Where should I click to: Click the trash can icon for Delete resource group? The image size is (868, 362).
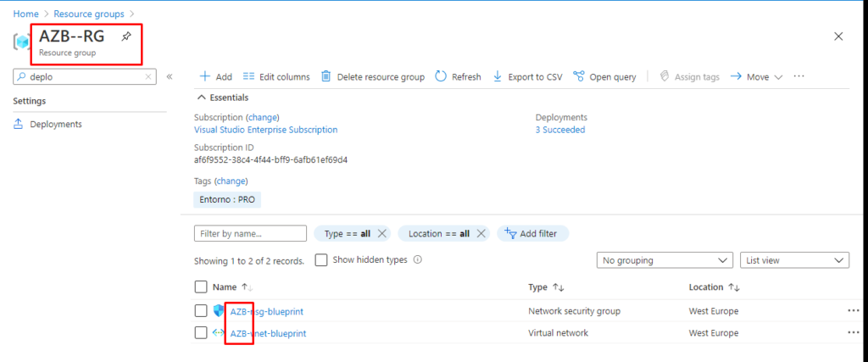pyautogui.click(x=326, y=76)
